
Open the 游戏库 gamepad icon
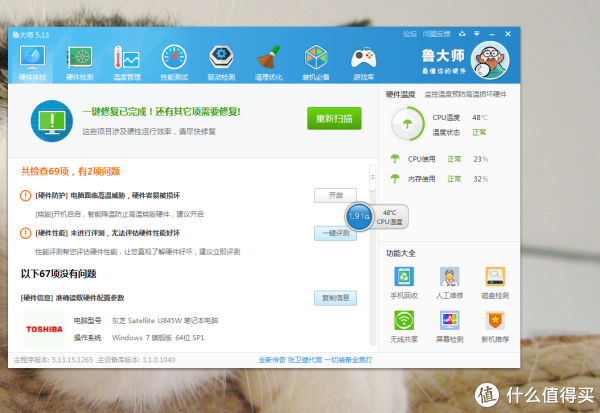(x=363, y=58)
